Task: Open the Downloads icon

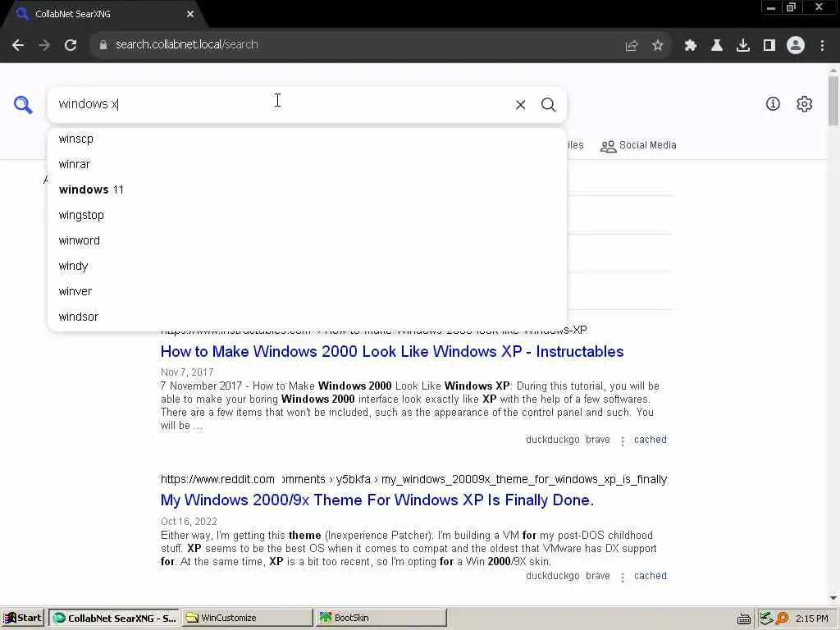Action: (x=743, y=46)
